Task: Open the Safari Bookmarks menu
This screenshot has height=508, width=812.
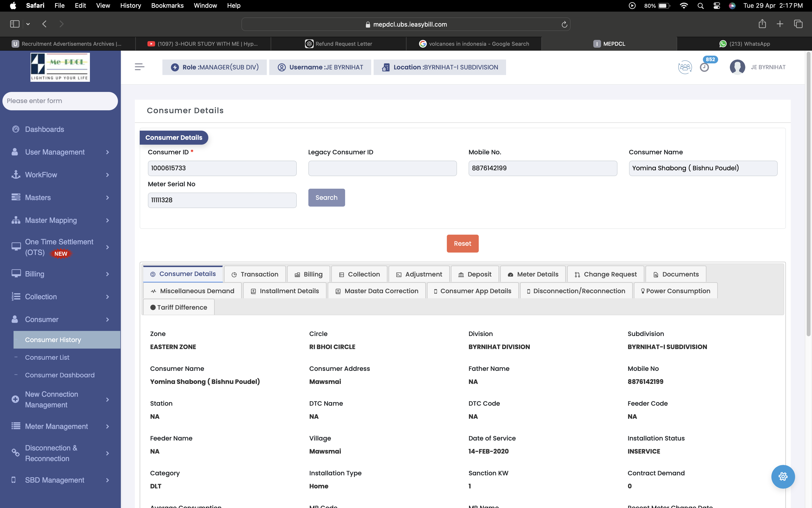Action: pos(167,6)
